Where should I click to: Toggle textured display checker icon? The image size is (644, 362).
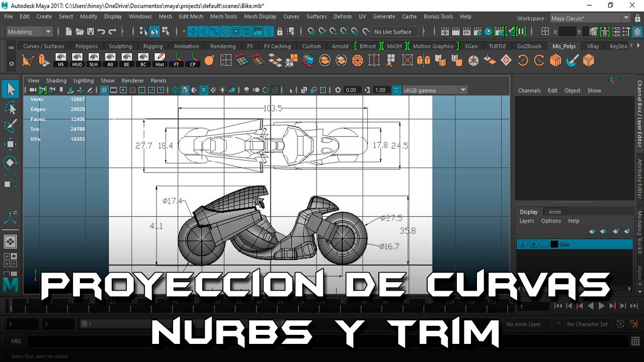(213, 90)
